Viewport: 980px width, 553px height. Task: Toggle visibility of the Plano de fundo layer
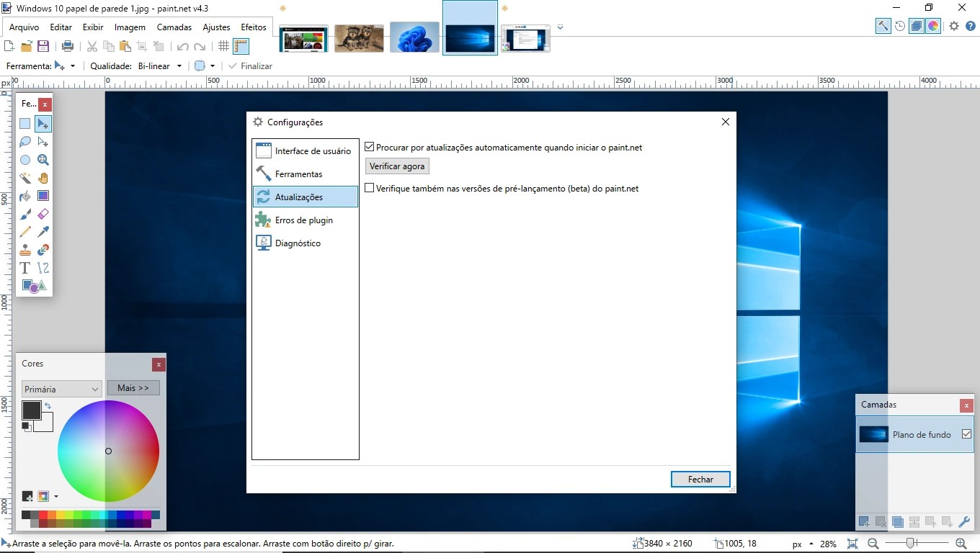[966, 434]
